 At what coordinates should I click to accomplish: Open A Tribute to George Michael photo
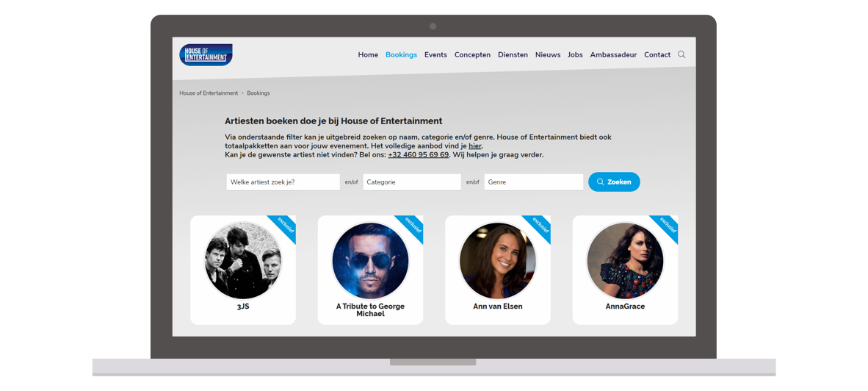tap(370, 260)
